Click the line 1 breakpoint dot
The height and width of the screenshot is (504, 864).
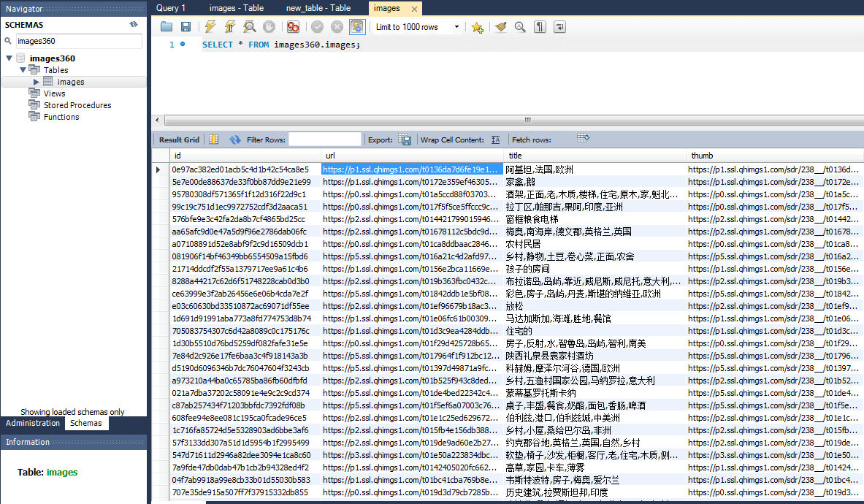[x=183, y=44]
